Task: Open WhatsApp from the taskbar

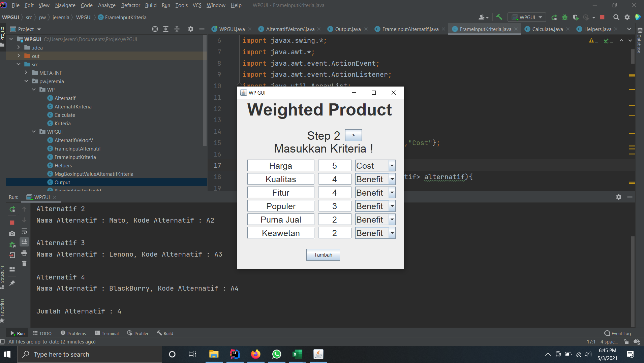Action: tap(276, 354)
